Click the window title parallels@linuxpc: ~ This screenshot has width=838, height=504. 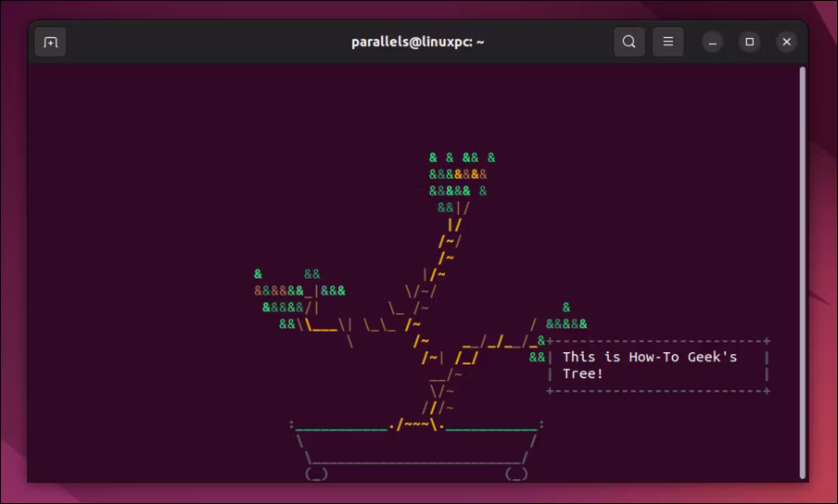tap(417, 43)
